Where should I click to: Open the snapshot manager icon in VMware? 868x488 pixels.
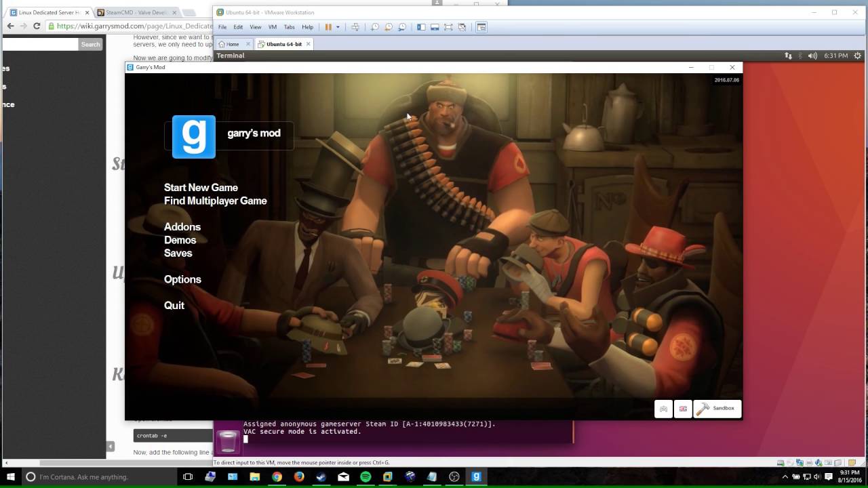[x=402, y=27]
